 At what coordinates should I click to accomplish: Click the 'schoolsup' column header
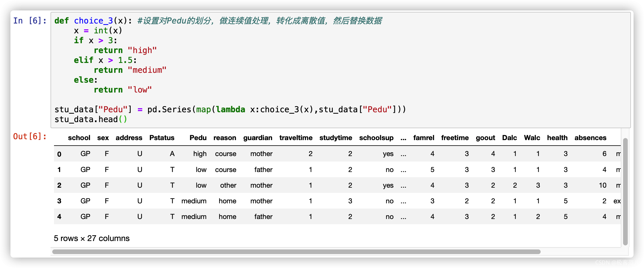(376, 138)
